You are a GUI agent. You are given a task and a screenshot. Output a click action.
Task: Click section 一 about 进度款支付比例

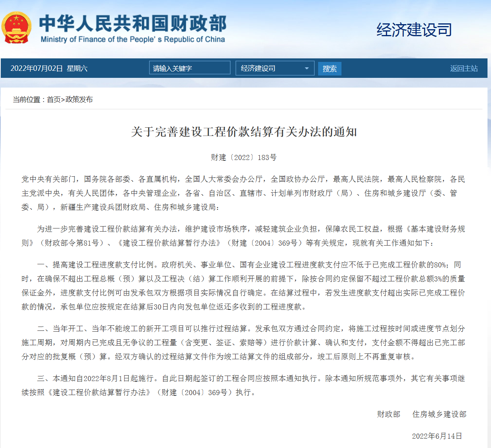(243, 286)
